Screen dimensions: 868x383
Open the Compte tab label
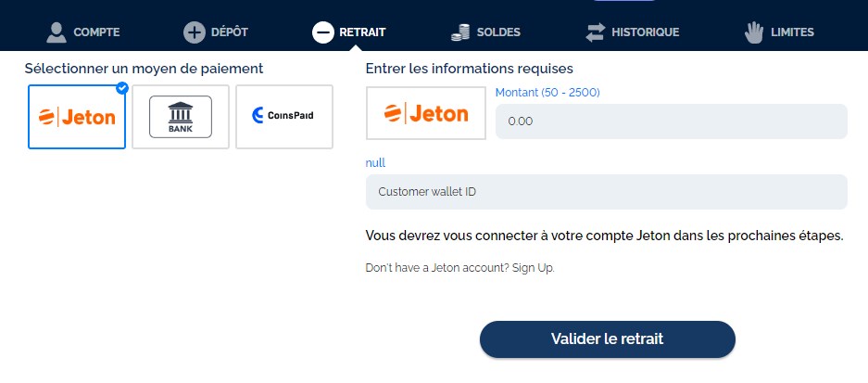96,32
